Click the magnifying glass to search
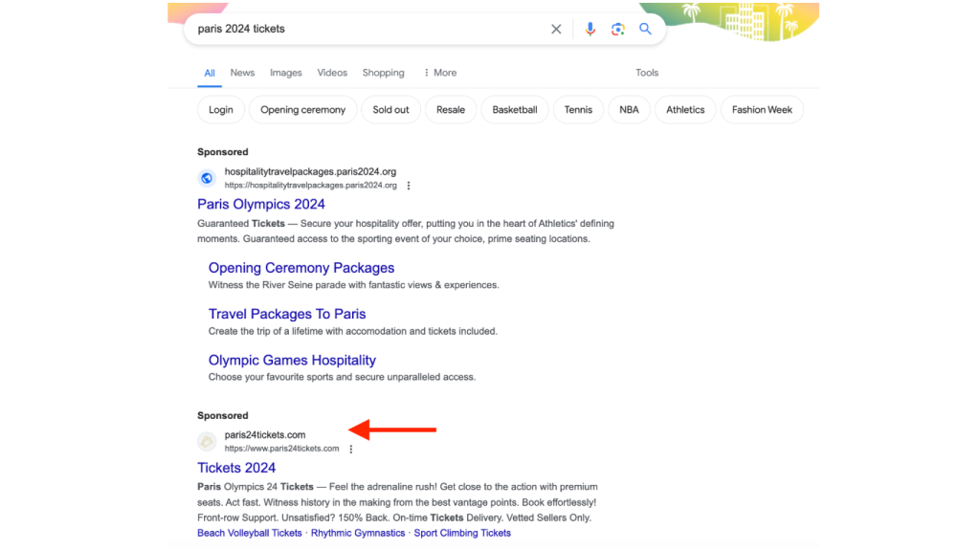 tap(645, 29)
